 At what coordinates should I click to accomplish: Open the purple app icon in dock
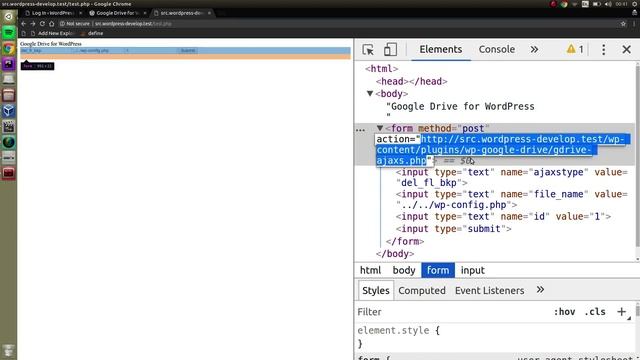pos(9,64)
